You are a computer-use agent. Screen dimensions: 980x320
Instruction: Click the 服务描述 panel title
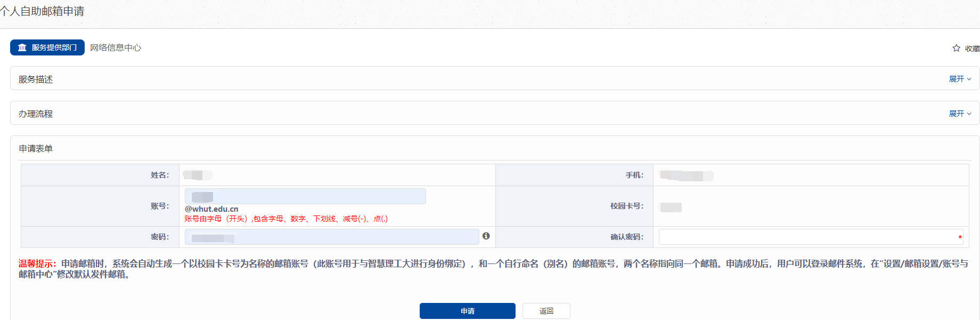(36, 79)
